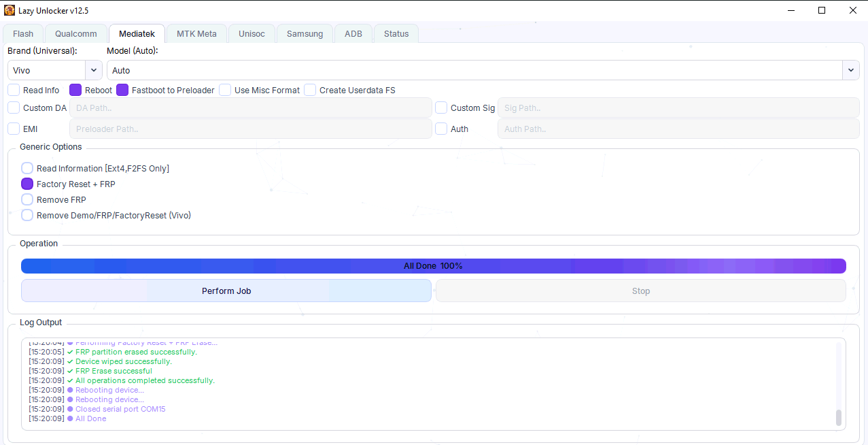The width and height of the screenshot is (868, 445).
Task: Open the ADB tab
Action: pyautogui.click(x=353, y=33)
